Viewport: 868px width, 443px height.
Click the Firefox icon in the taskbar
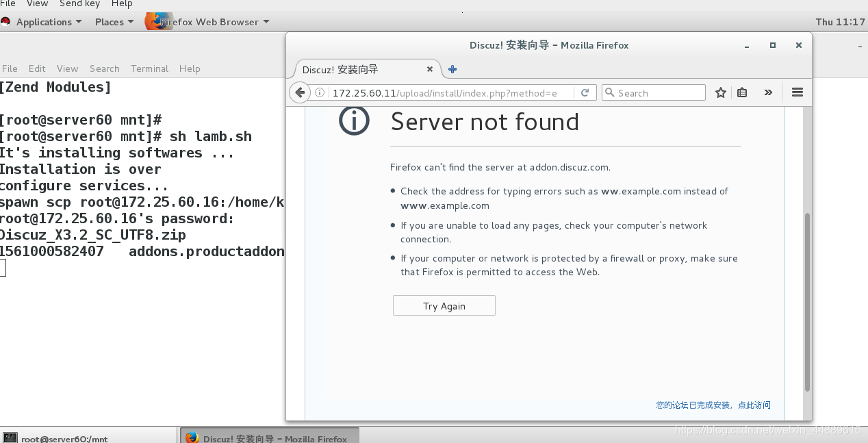point(192,438)
